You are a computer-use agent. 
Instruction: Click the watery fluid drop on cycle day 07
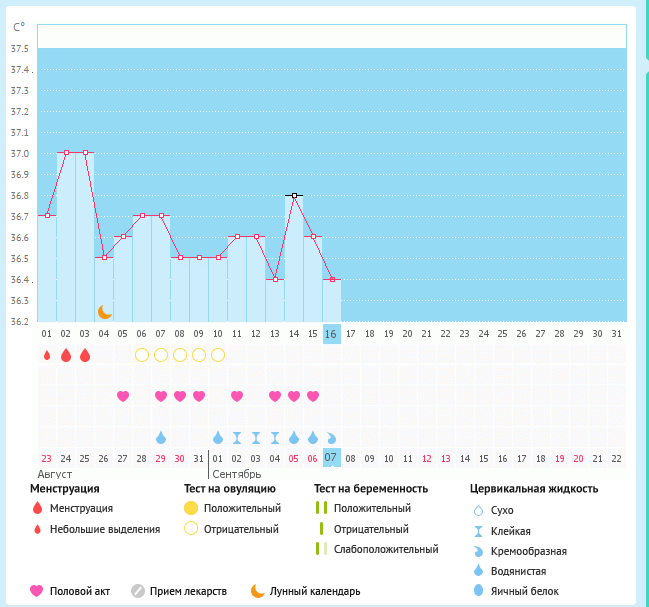point(161,437)
